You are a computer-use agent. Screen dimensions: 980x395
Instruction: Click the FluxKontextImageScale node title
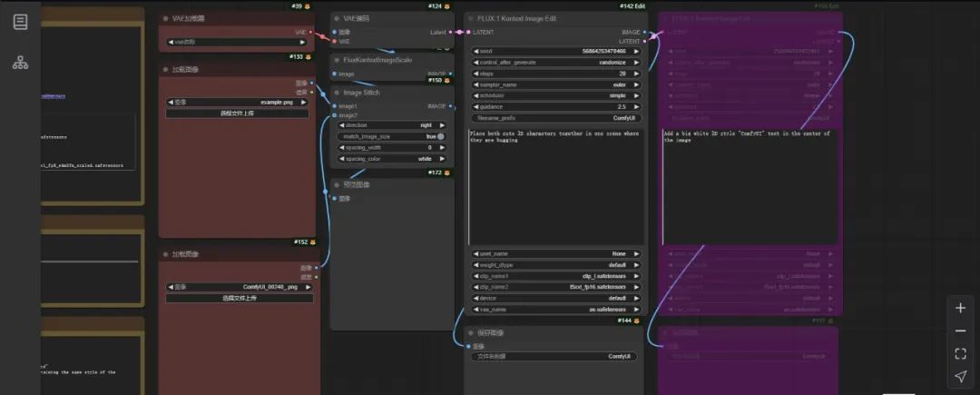coord(377,60)
